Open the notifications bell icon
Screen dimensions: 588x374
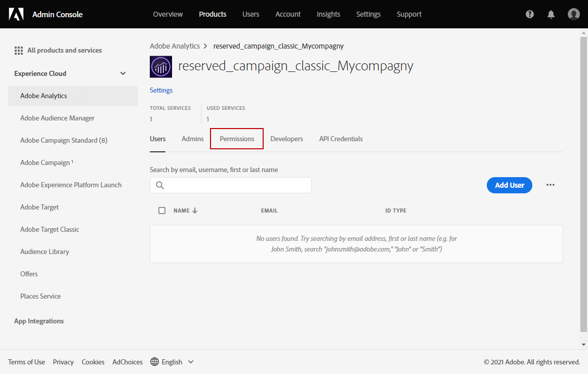tap(551, 14)
